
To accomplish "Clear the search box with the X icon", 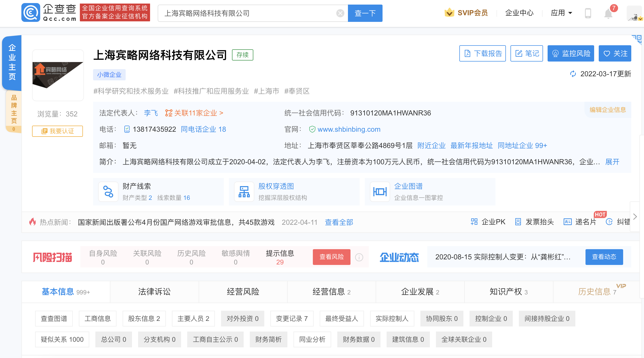I will (x=340, y=13).
